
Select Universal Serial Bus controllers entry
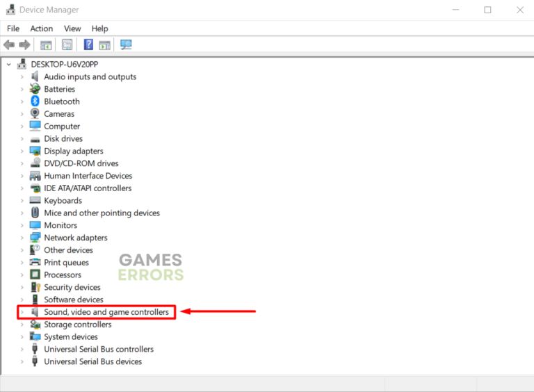[x=99, y=350]
